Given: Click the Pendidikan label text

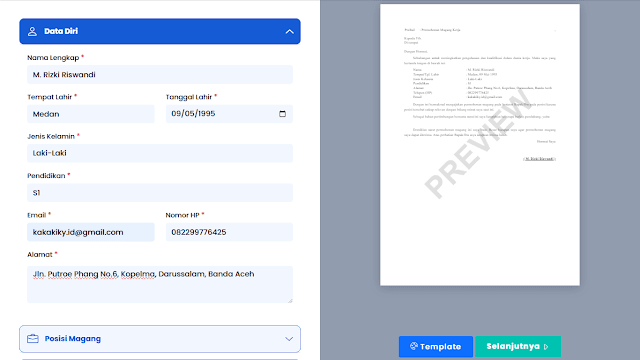Looking at the screenshot, I should (x=46, y=176).
